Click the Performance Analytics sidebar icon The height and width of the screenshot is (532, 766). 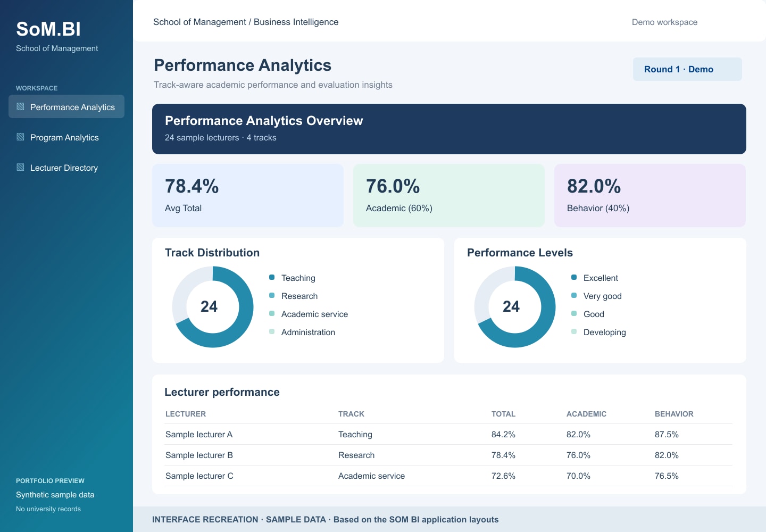[20, 106]
